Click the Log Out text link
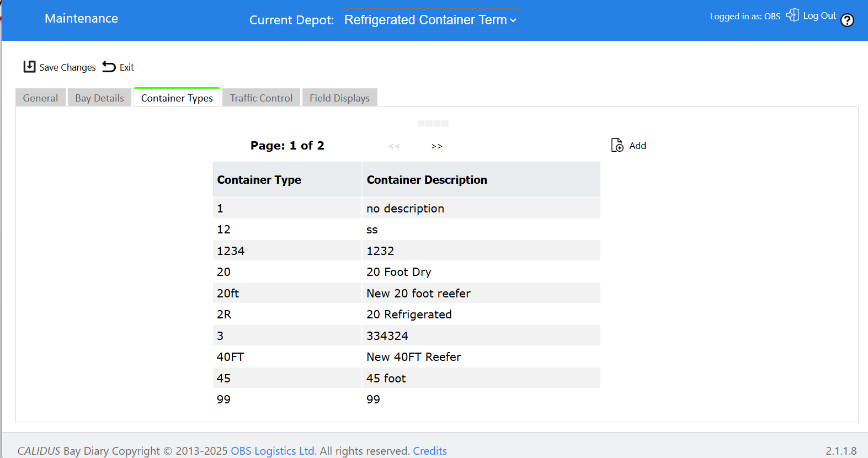The height and width of the screenshot is (458, 868). click(x=819, y=15)
